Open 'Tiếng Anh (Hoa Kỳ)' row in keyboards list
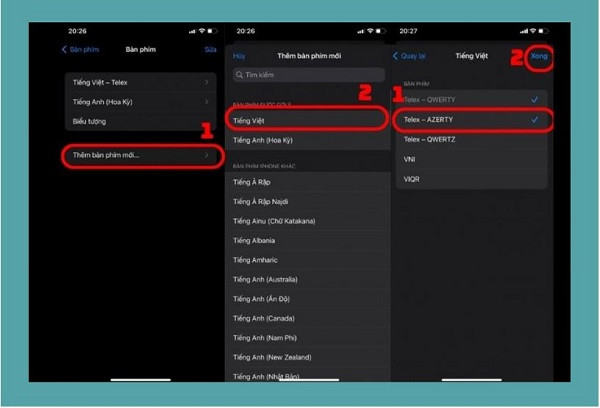600x408 pixels. coord(140,102)
